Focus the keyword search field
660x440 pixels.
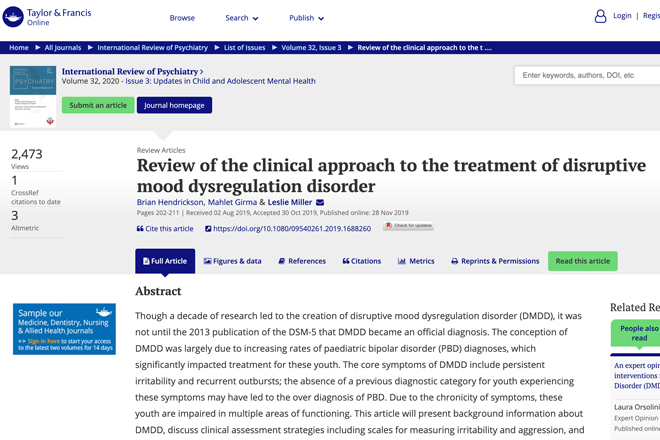[587, 75]
